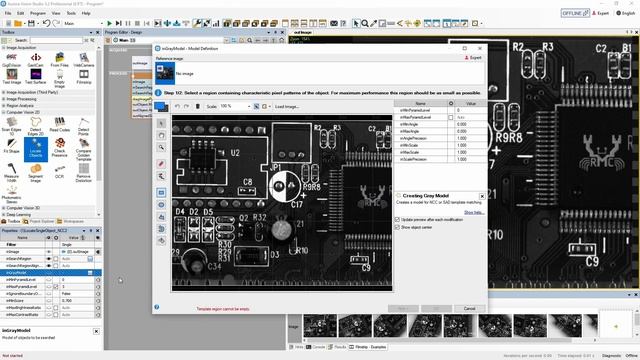
Task: Click the Undo arrow in main toolbar
Action: coord(46,23)
